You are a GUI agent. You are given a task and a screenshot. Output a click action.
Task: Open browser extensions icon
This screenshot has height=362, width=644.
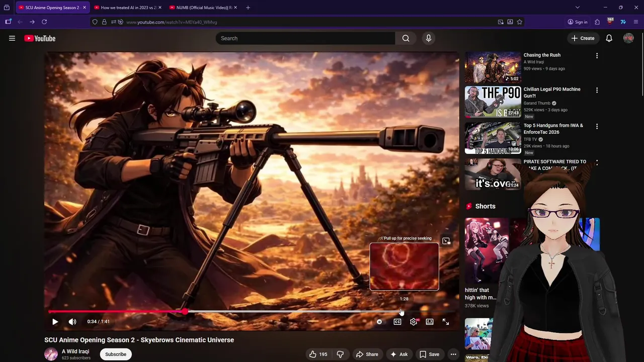click(597, 22)
